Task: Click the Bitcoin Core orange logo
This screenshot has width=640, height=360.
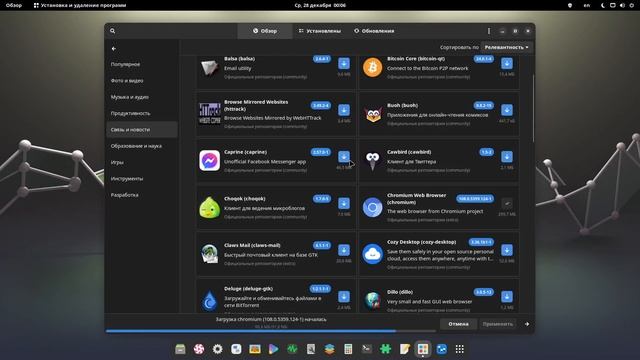Action: (372, 67)
